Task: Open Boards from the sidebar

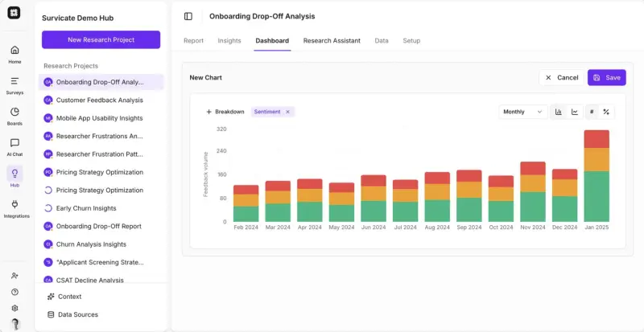Action: pos(14,116)
